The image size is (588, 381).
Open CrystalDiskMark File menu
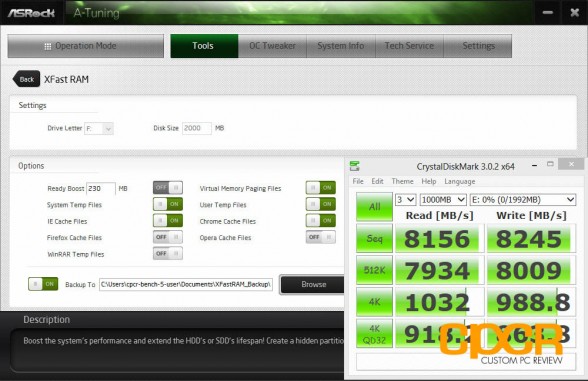tap(358, 182)
